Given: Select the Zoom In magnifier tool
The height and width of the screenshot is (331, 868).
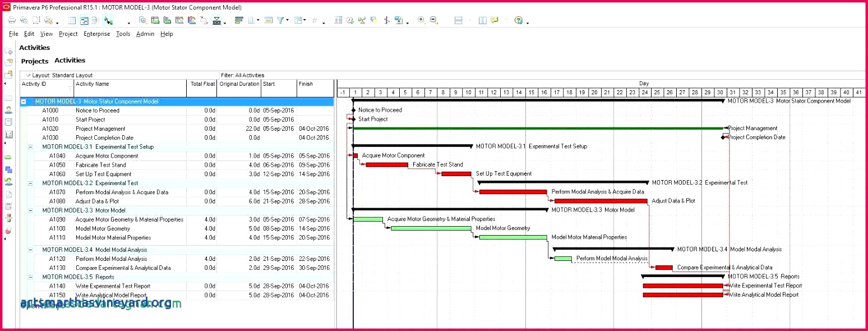Looking at the screenshot, I should coord(421,21).
